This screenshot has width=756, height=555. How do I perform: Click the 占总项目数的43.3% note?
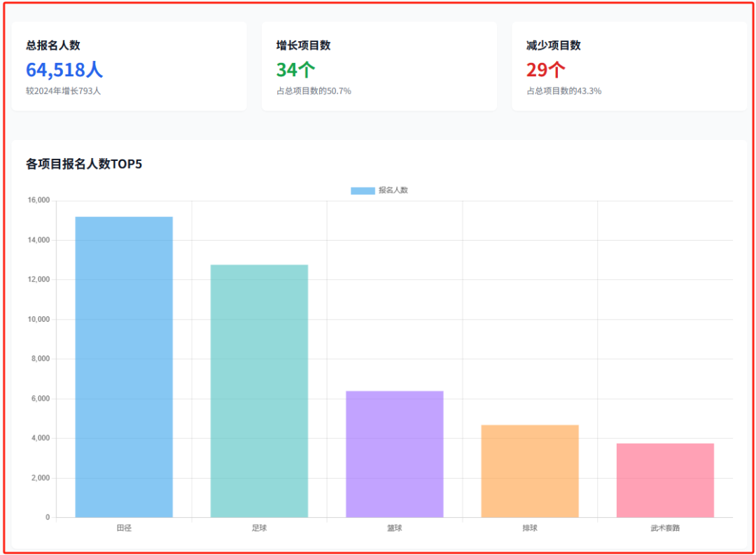coord(563,91)
